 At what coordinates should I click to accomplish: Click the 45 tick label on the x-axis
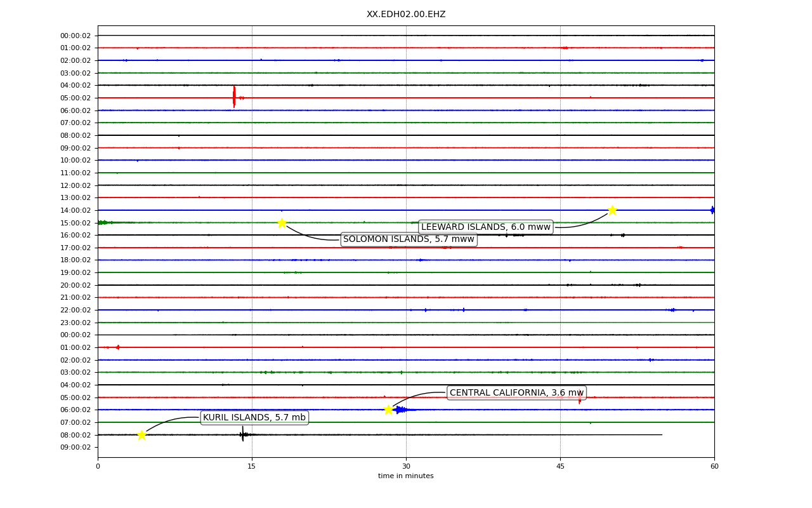560,467
